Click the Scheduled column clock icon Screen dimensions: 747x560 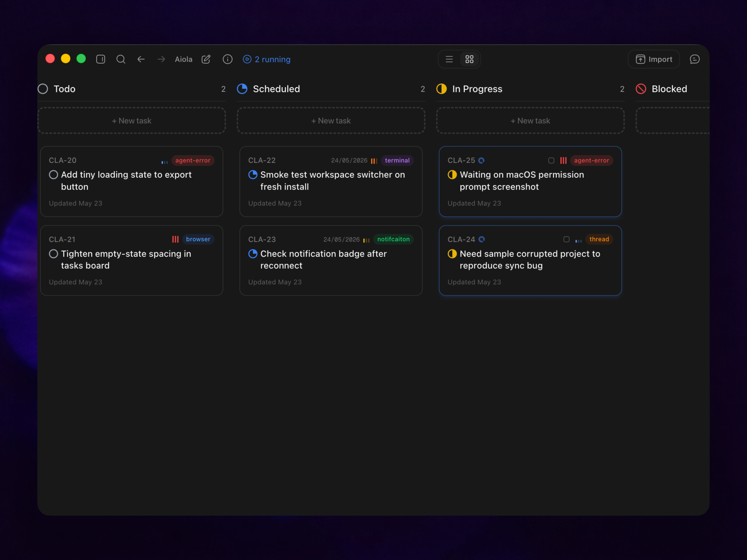pyautogui.click(x=242, y=89)
